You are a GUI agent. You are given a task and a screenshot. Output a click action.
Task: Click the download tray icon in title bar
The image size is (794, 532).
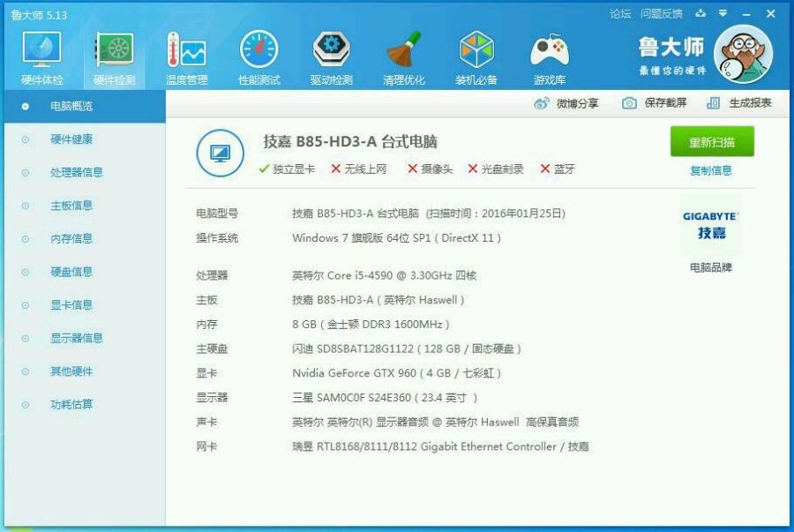[700, 13]
